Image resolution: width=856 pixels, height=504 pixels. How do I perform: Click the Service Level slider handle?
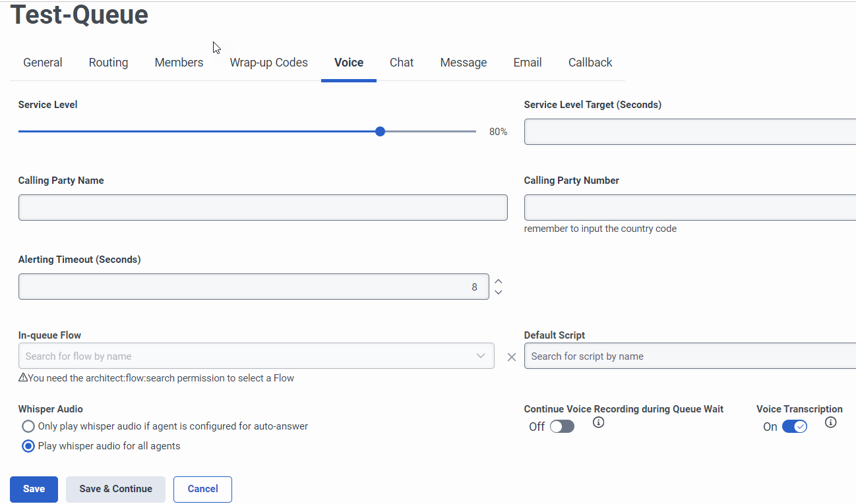380,132
